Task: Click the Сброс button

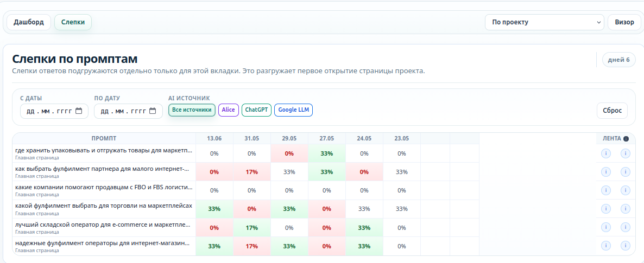Action: tap(613, 111)
